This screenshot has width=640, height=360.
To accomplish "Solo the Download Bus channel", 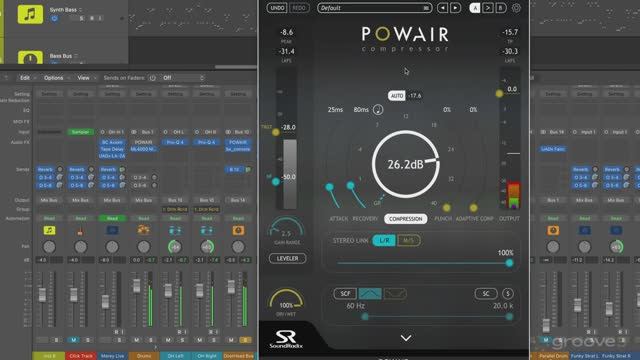I will [245, 340].
